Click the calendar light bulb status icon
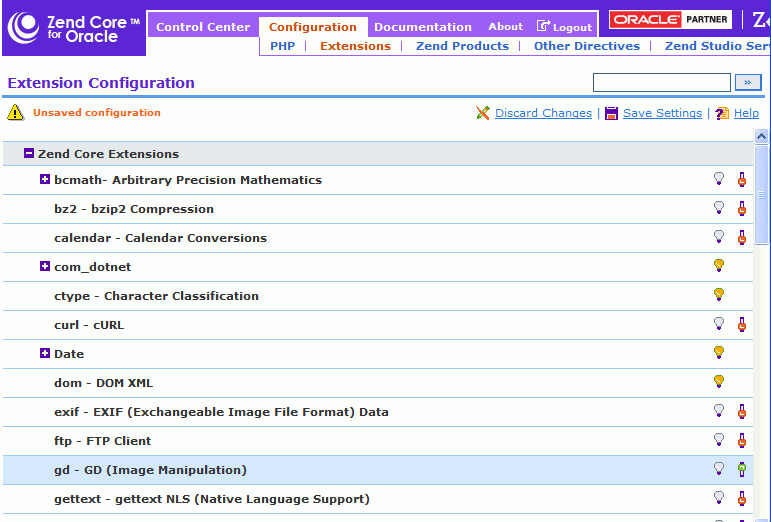This screenshot has height=522, width=771. pos(719,236)
